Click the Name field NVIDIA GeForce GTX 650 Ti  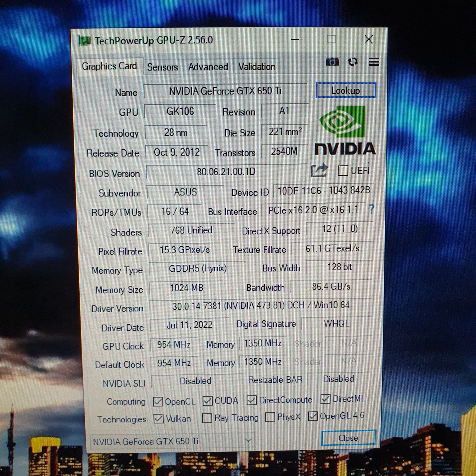[225, 91]
